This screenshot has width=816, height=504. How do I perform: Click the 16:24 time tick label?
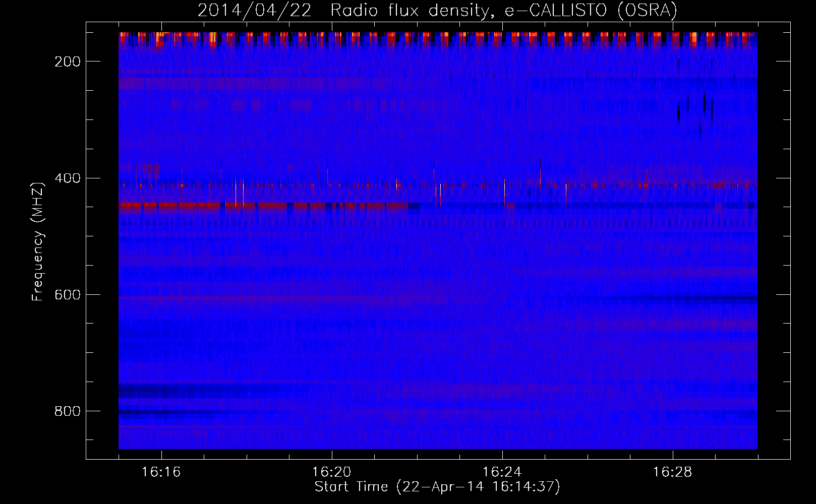[x=502, y=472]
